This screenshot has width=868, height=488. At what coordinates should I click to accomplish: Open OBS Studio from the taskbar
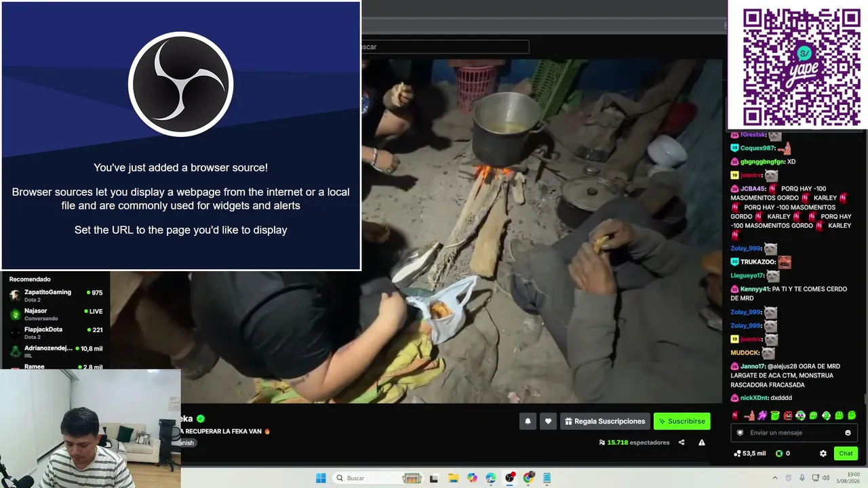click(509, 478)
